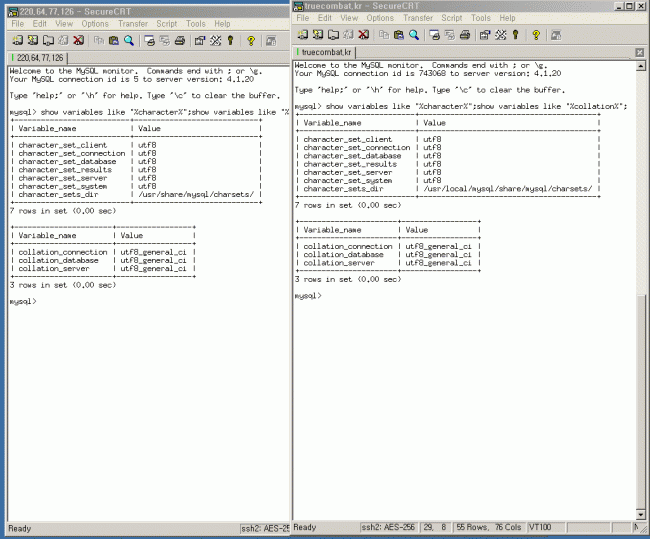Click key icon in truecombat.kr window toolbar

click(x=516, y=34)
